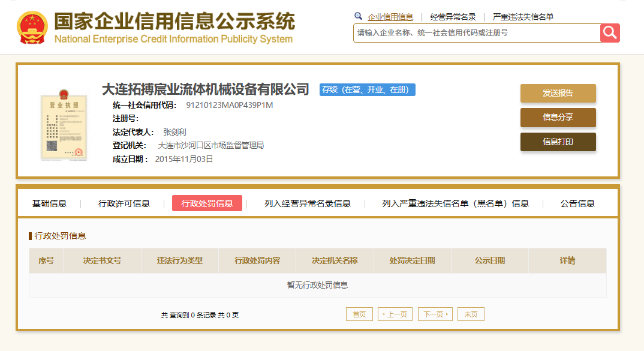Click the 行政处罚信息 section heading
Viewport: 644px width, 351px height.
click(60, 236)
